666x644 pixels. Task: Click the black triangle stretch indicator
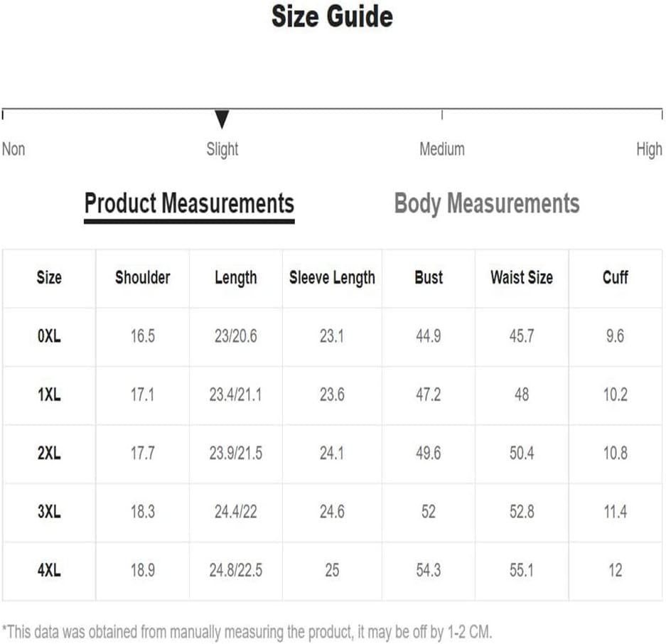[222, 119]
